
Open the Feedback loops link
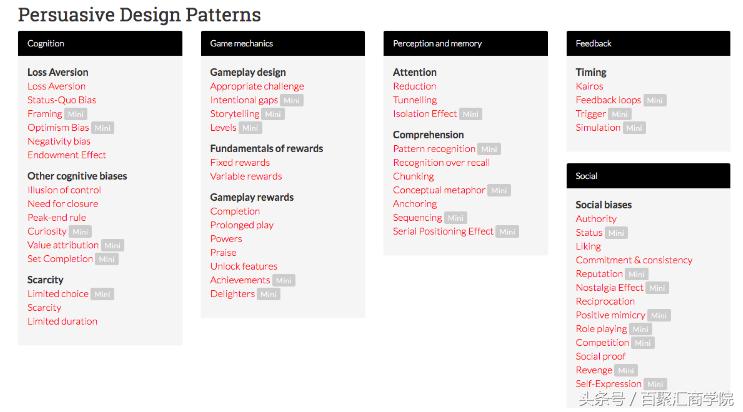point(608,100)
